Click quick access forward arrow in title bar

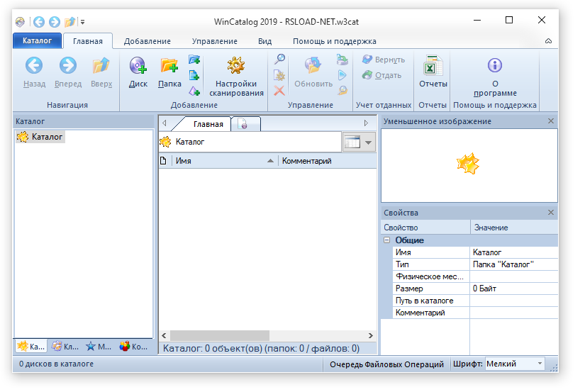click(x=55, y=22)
